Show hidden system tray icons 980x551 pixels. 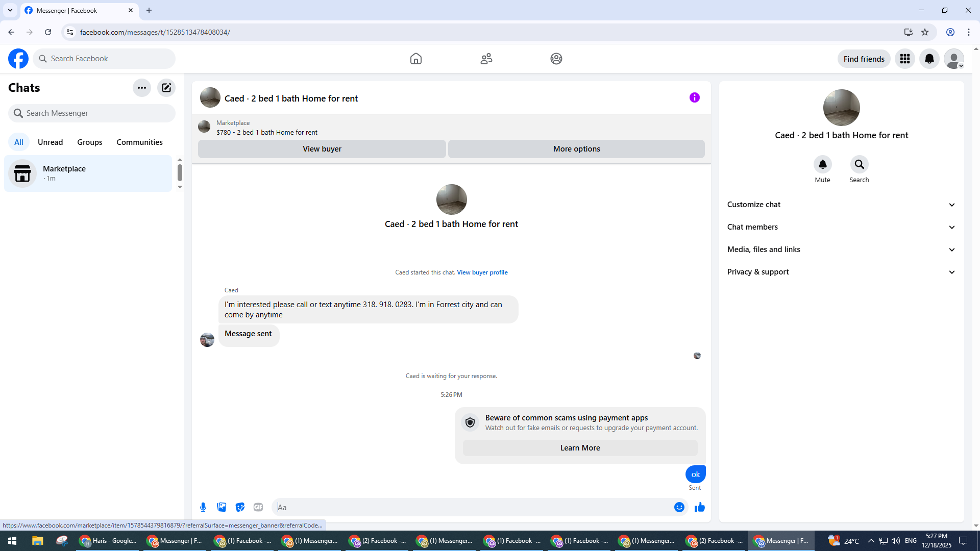pos(871,541)
